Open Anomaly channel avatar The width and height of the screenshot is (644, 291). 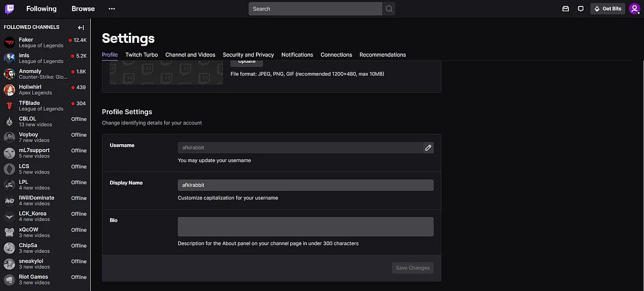pyautogui.click(x=10, y=74)
